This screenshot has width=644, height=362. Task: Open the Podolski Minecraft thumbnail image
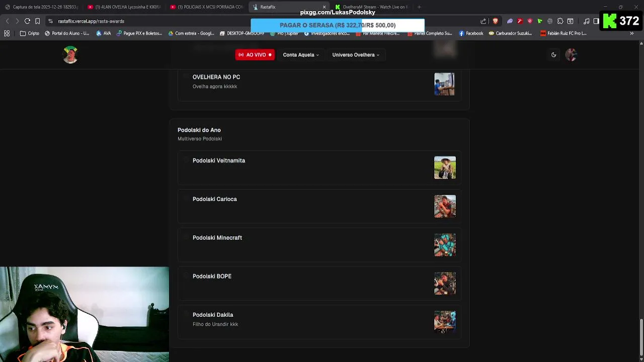click(445, 245)
